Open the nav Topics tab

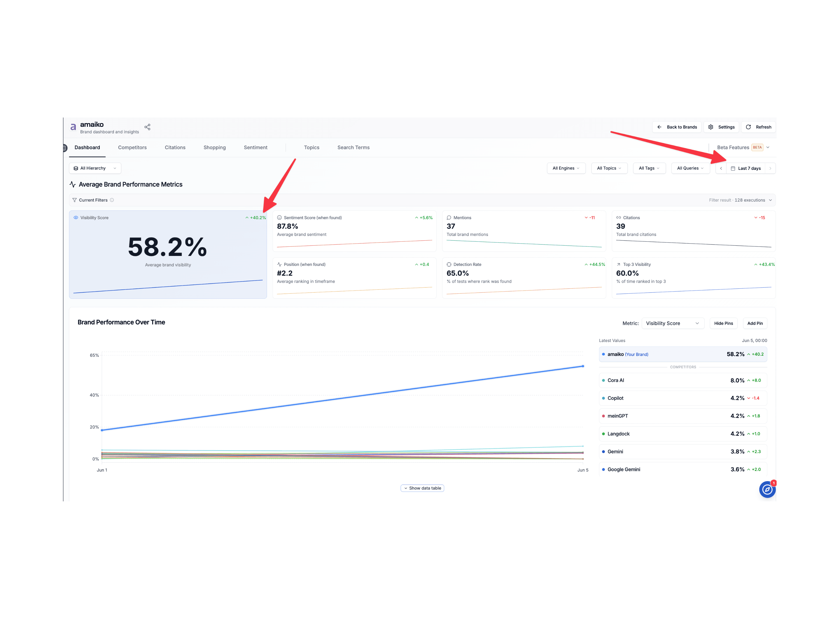(311, 147)
